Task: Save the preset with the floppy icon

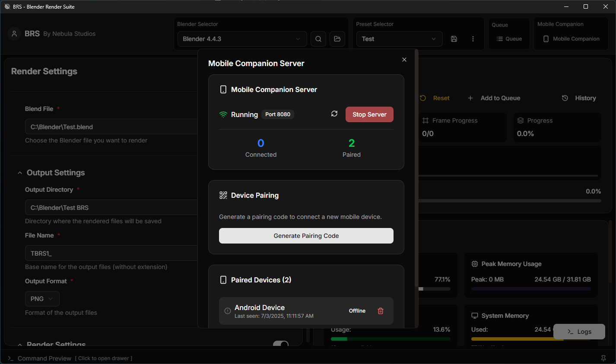Action: coord(454,39)
